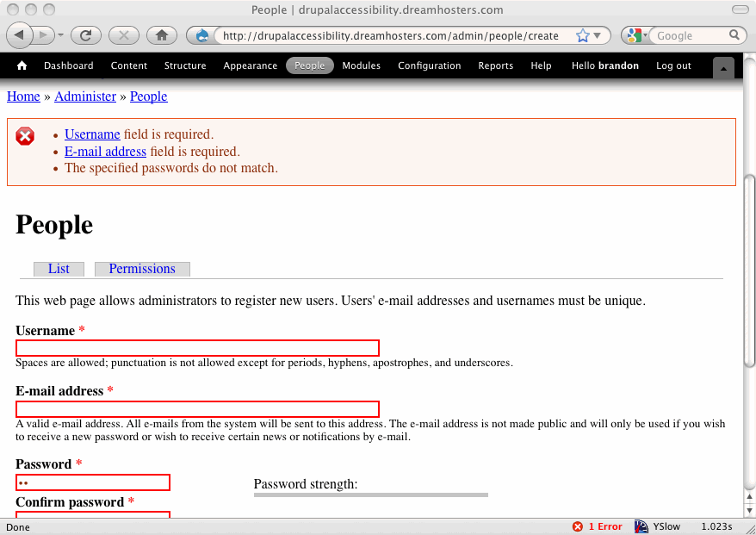Switch to the Permissions tab
The height and width of the screenshot is (535, 756).
pos(142,269)
